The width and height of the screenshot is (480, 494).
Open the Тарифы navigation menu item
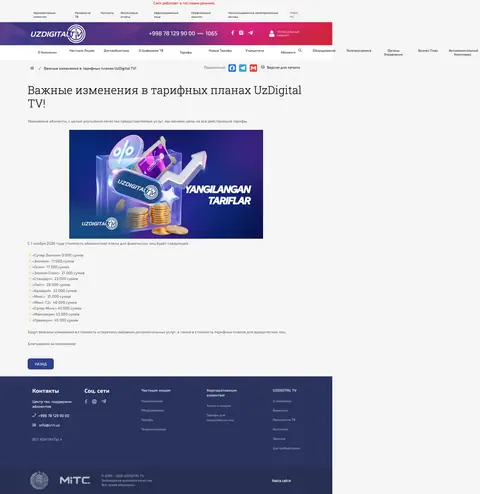pos(186,52)
